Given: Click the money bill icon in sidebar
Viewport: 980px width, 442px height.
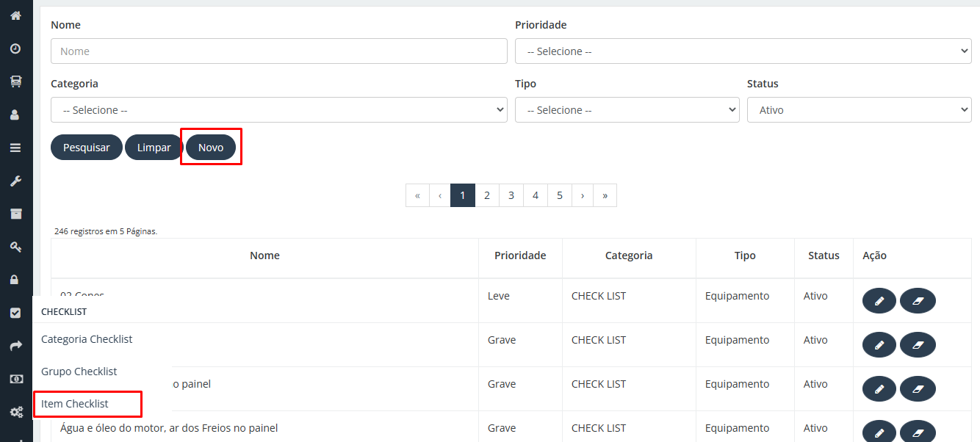Looking at the screenshot, I should pos(15,379).
